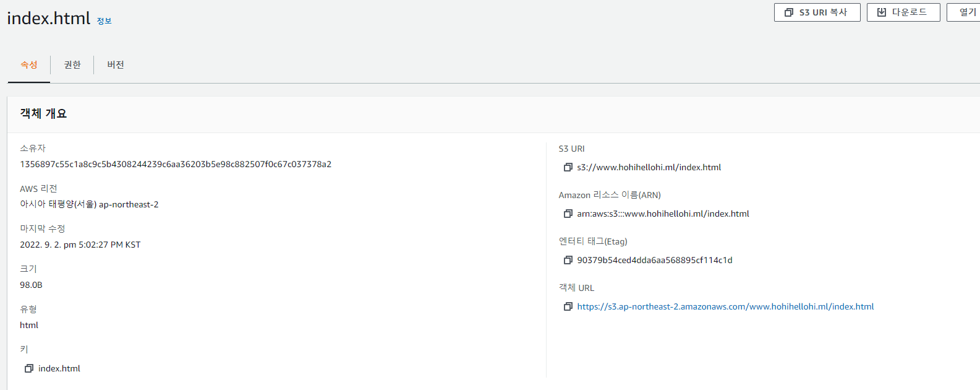The height and width of the screenshot is (390, 980).
Task: Copy the object URL with its copy icon
Action: pyautogui.click(x=568, y=306)
